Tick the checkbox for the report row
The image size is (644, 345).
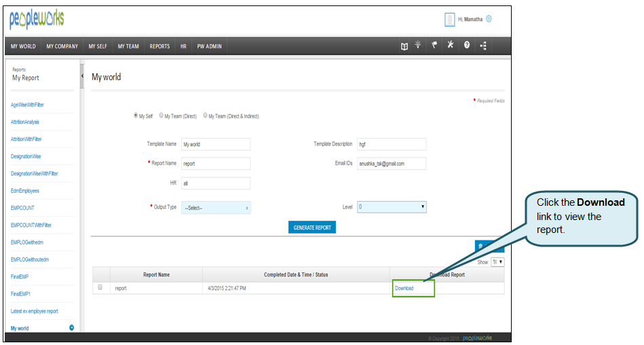pos(100,287)
